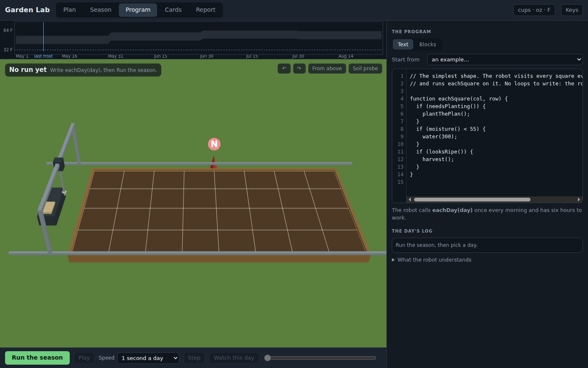The width and height of the screenshot is (588, 368).
Task: Click the Run the season button
Action: click(x=37, y=358)
